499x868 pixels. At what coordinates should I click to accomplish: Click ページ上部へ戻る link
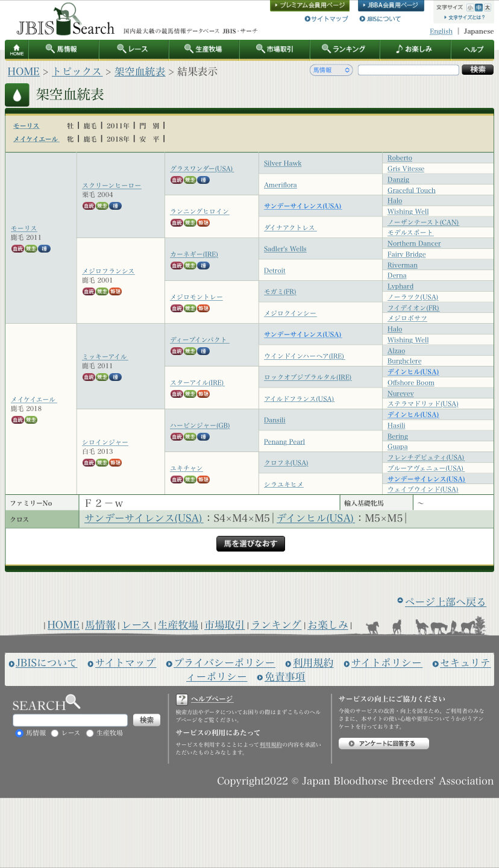point(445,602)
